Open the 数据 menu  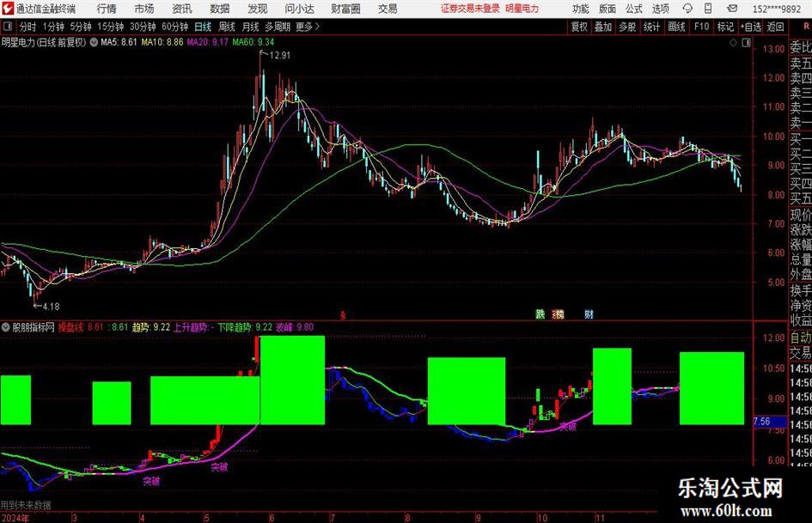pyautogui.click(x=220, y=9)
